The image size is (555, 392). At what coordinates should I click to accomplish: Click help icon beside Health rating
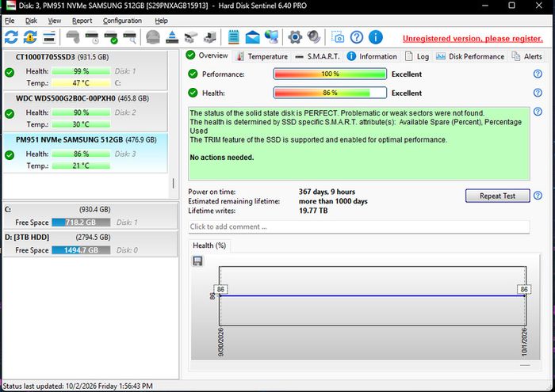(x=538, y=93)
